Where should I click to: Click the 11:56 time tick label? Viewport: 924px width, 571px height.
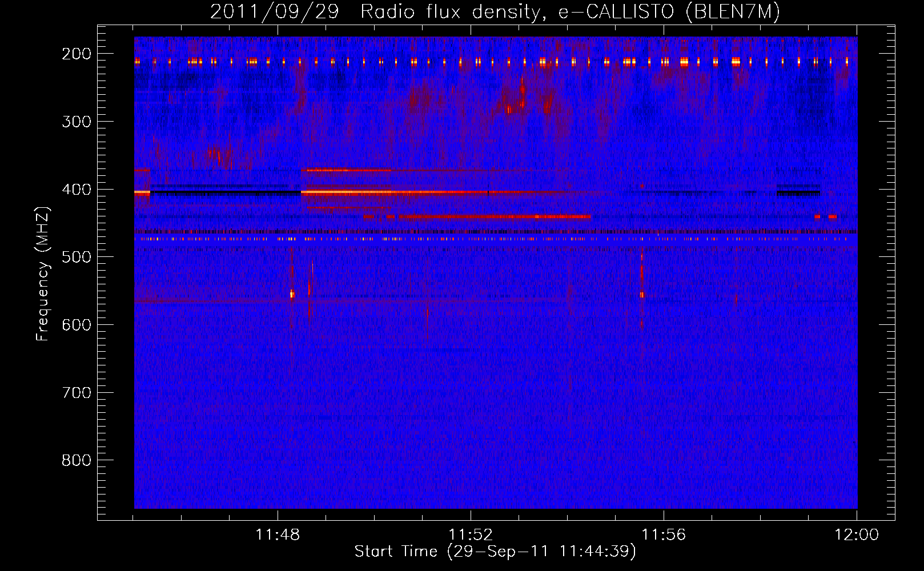pyautogui.click(x=664, y=535)
